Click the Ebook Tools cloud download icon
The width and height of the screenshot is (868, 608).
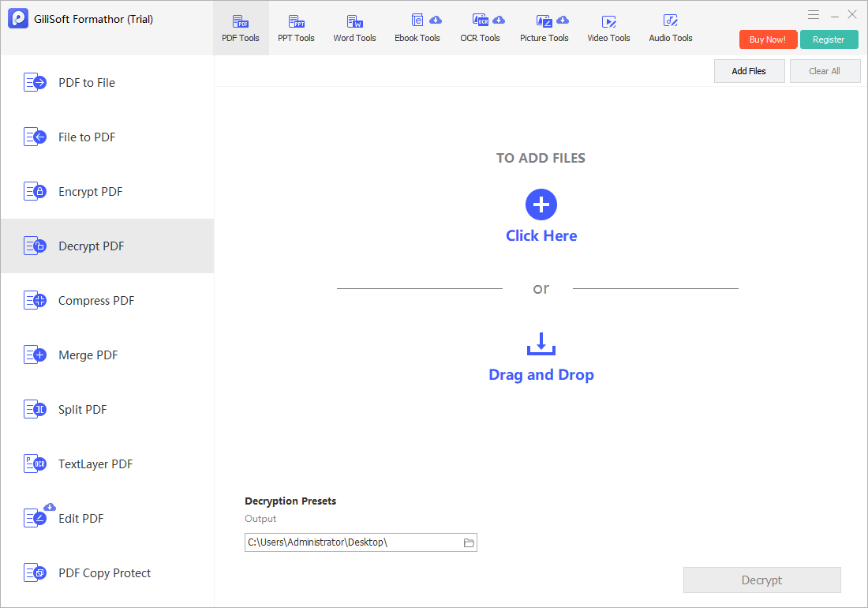click(x=436, y=20)
